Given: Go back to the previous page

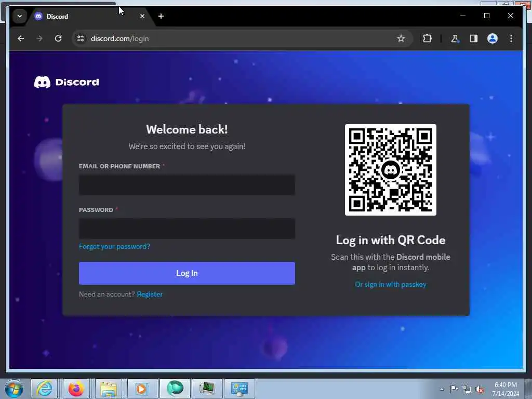Looking at the screenshot, I should pyautogui.click(x=21, y=38).
